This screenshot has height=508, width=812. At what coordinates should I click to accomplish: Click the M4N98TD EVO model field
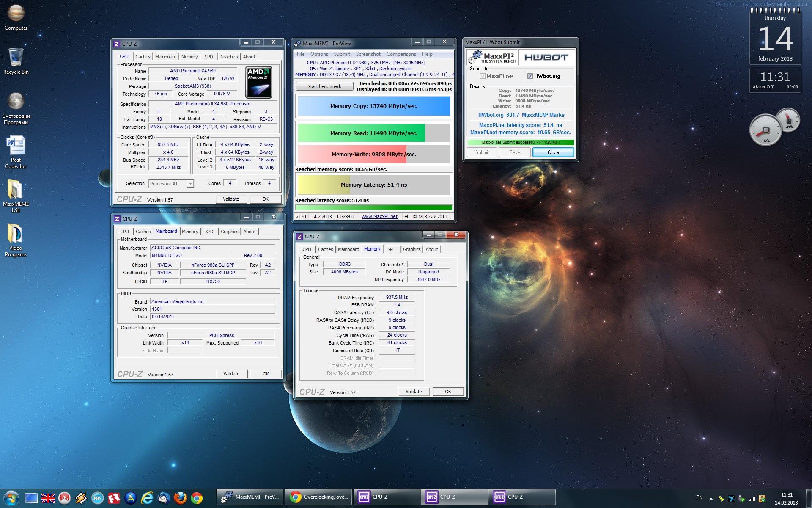(x=190, y=256)
